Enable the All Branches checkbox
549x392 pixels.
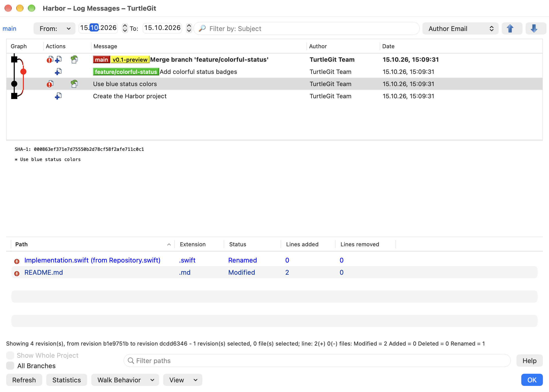(x=10, y=366)
